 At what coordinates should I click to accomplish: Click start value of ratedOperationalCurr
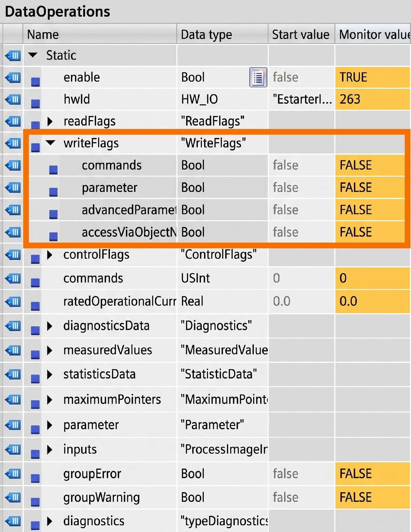pyautogui.click(x=302, y=301)
